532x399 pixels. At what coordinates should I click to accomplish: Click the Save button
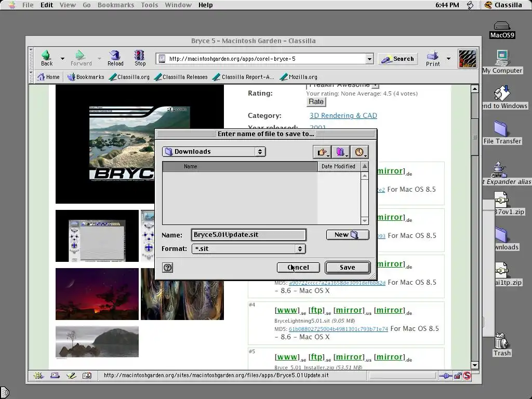tap(348, 268)
